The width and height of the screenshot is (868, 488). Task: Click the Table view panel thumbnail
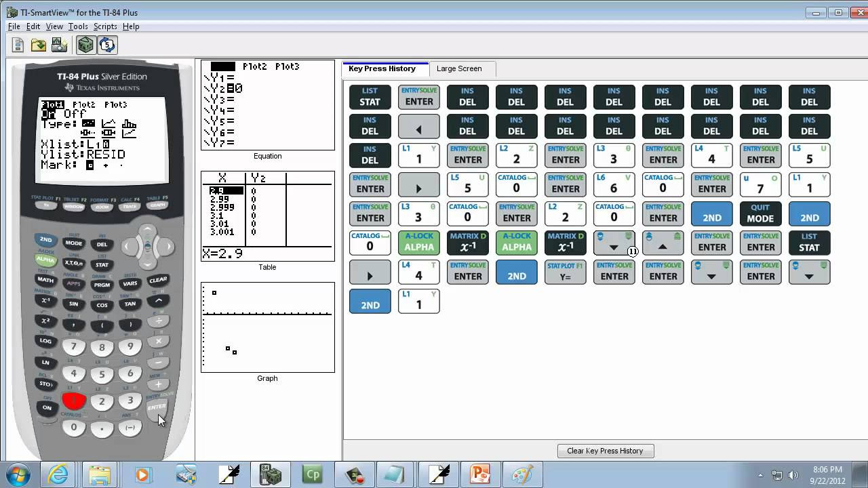click(x=268, y=216)
